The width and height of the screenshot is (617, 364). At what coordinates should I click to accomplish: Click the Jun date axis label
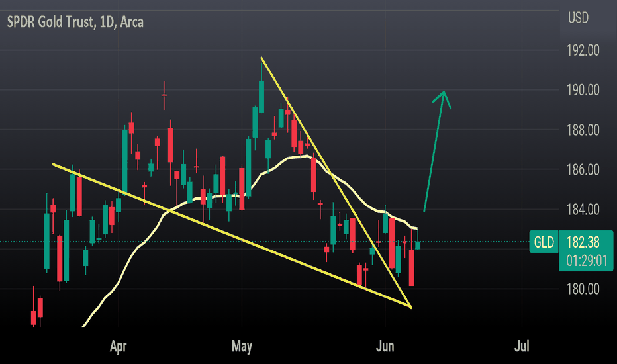pos(385,346)
